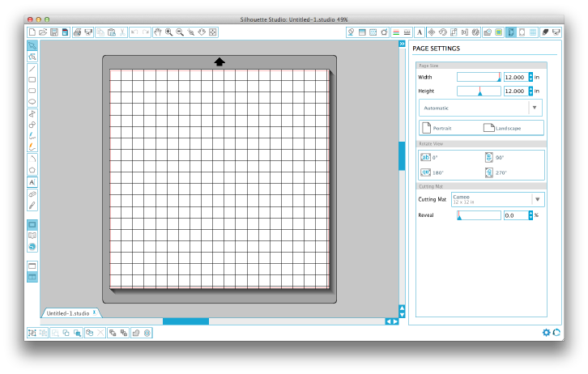Image resolution: width=588 pixels, height=374 pixels.
Task: Show the Library with the open book icon
Action: pos(32,236)
